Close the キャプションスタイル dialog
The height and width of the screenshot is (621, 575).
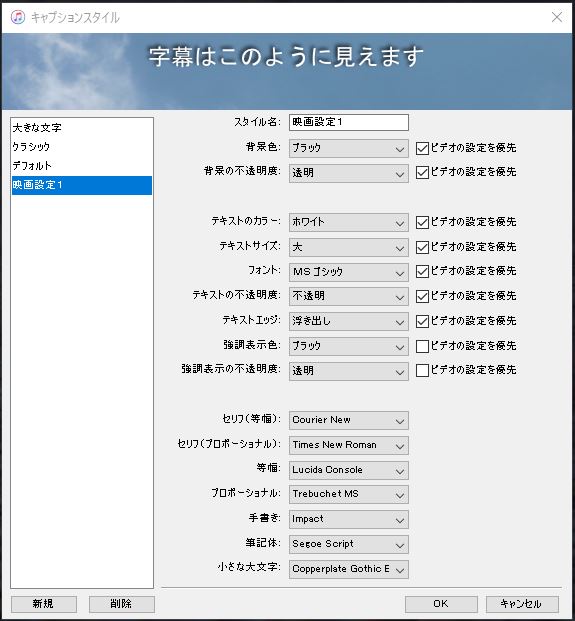click(557, 17)
